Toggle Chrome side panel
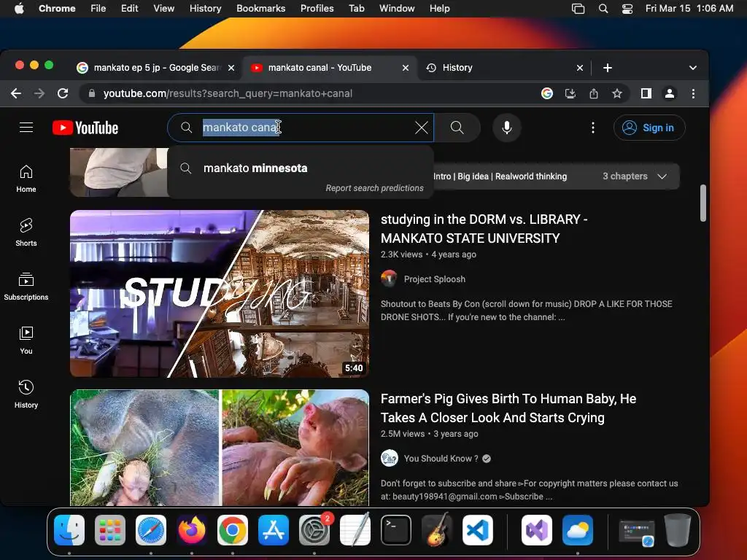 646,93
